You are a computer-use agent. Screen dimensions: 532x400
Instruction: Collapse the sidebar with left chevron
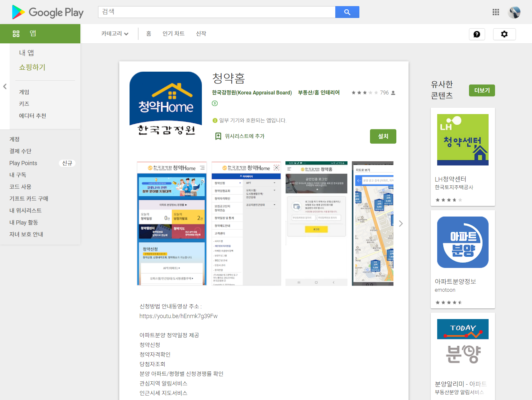point(5,86)
